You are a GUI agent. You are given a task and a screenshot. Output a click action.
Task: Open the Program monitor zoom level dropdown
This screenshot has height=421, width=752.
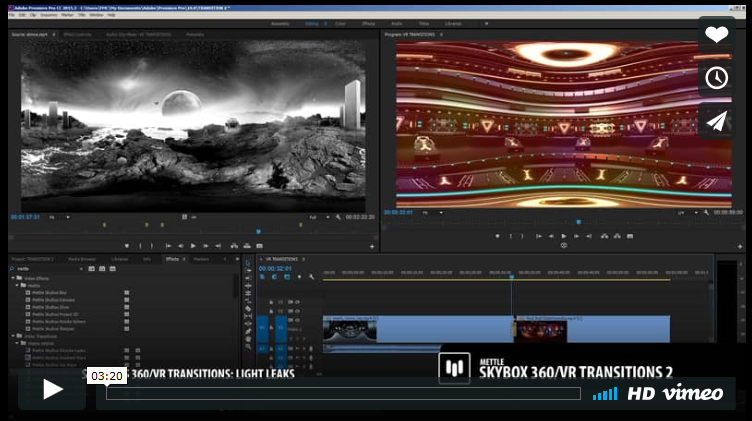click(433, 212)
